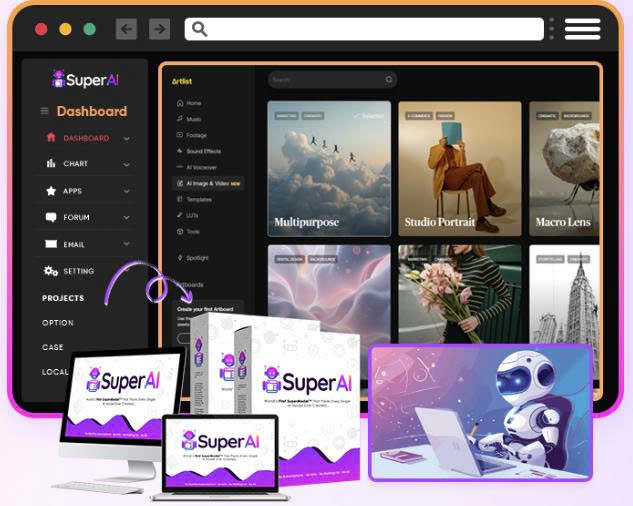The width and height of the screenshot is (633, 506).
Task: Click the Sound Effects icon in Artlist
Action: coord(180,151)
